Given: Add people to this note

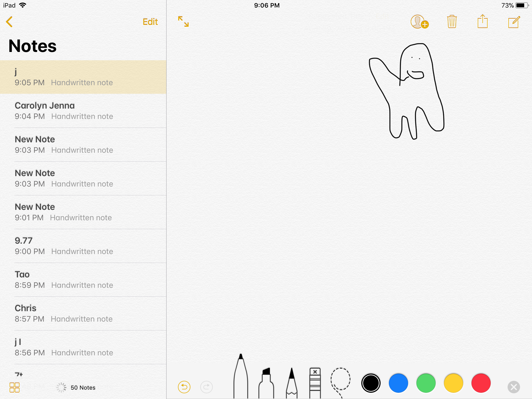Looking at the screenshot, I should [x=419, y=22].
